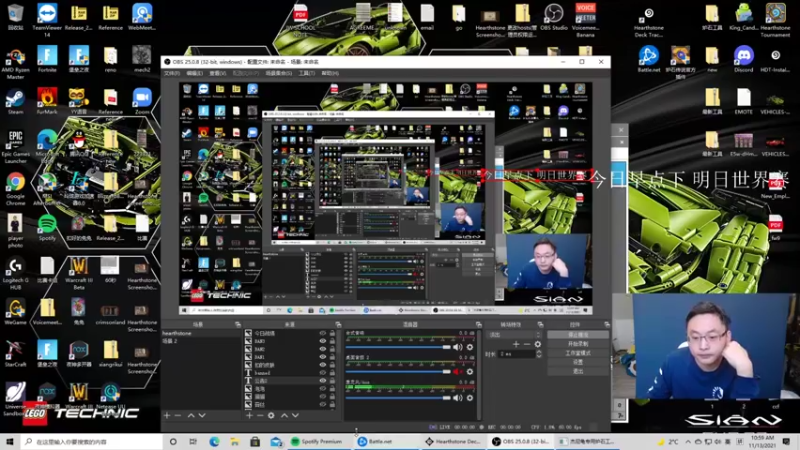800x450 pixels.
Task: Click Exit button in Controls panel
Action: (578, 371)
